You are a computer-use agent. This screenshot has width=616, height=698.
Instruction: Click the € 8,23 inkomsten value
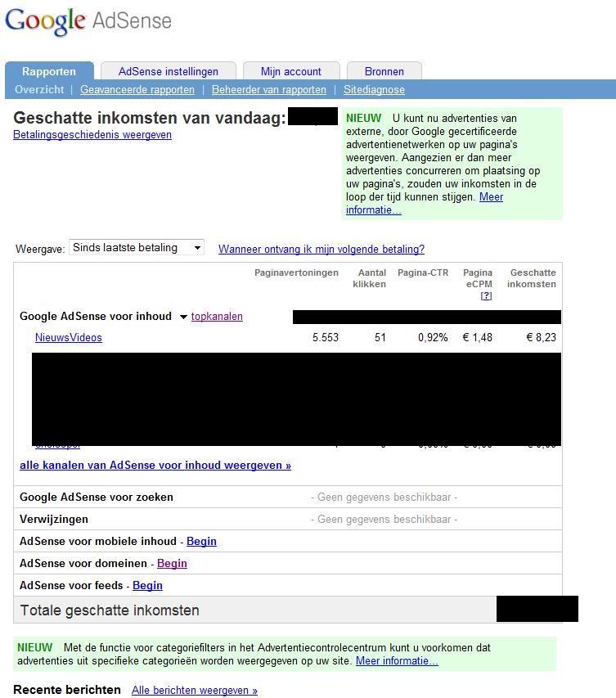pos(542,337)
